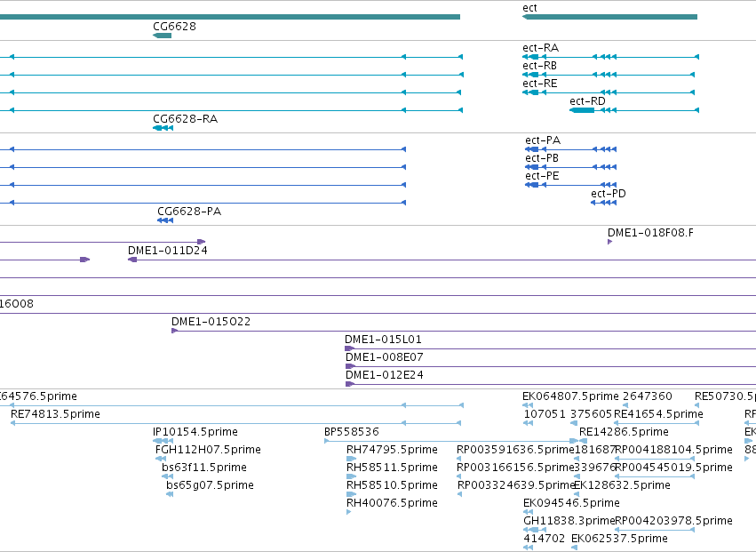Click the RE50730 EST label

tap(725, 396)
